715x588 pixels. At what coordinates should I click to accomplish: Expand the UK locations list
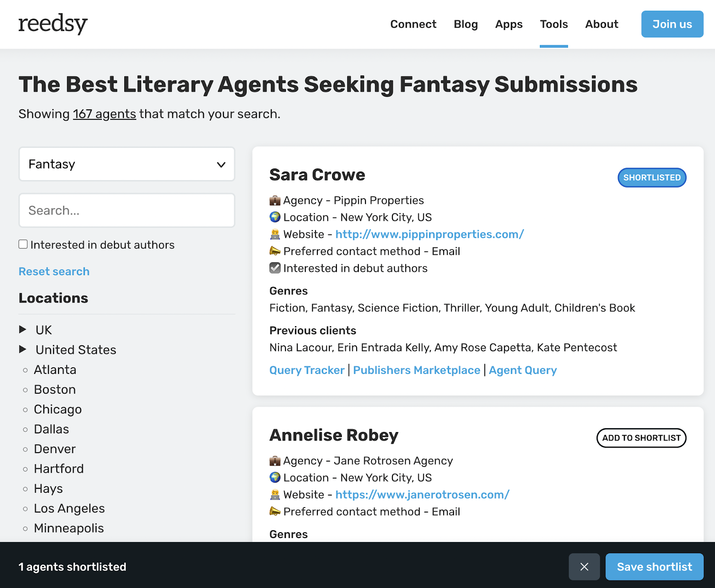pos(35,330)
